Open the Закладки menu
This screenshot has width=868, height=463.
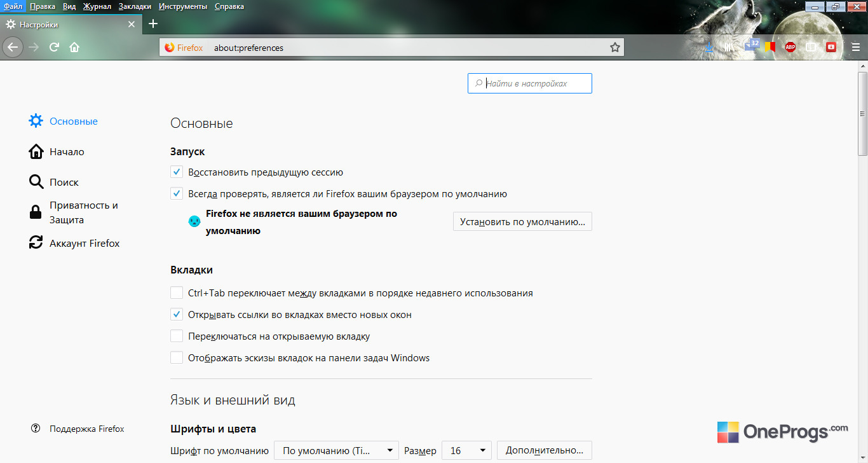(135, 6)
